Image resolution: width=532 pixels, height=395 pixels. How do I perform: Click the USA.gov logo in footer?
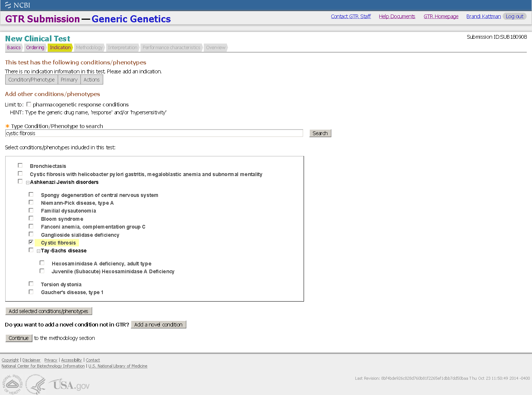(x=69, y=385)
